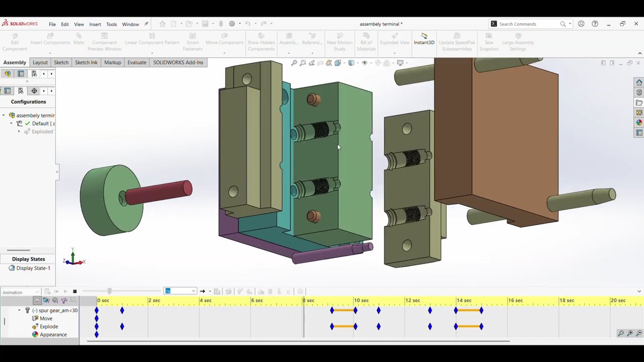This screenshot has height=362, width=644.
Task: Select the Explode row in timeline
Action: pyautogui.click(x=45, y=326)
